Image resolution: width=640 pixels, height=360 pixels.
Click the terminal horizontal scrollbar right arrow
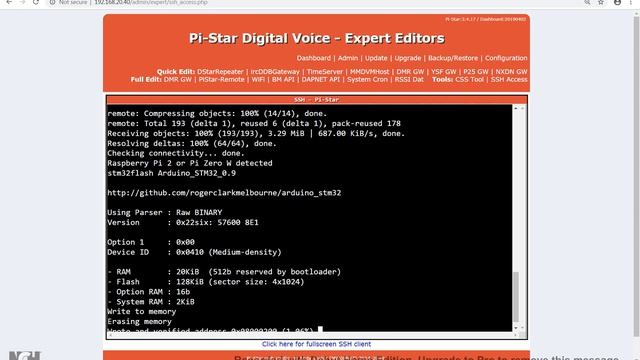click(x=516, y=335)
